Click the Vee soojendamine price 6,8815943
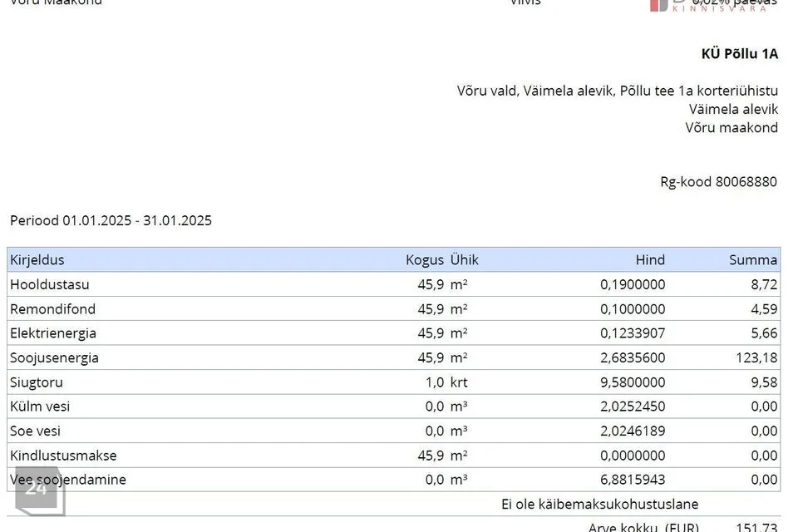798x532 pixels. [x=633, y=480]
